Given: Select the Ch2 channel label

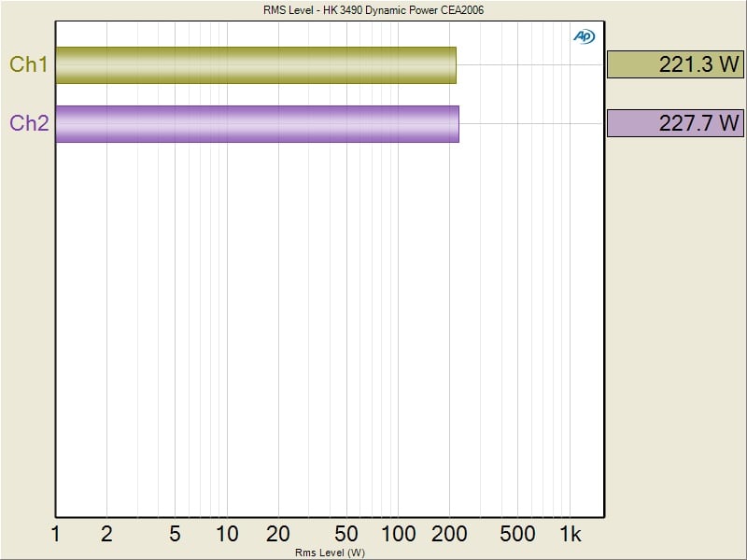Looking at the screenshot, I should click(x=29, y=123).
